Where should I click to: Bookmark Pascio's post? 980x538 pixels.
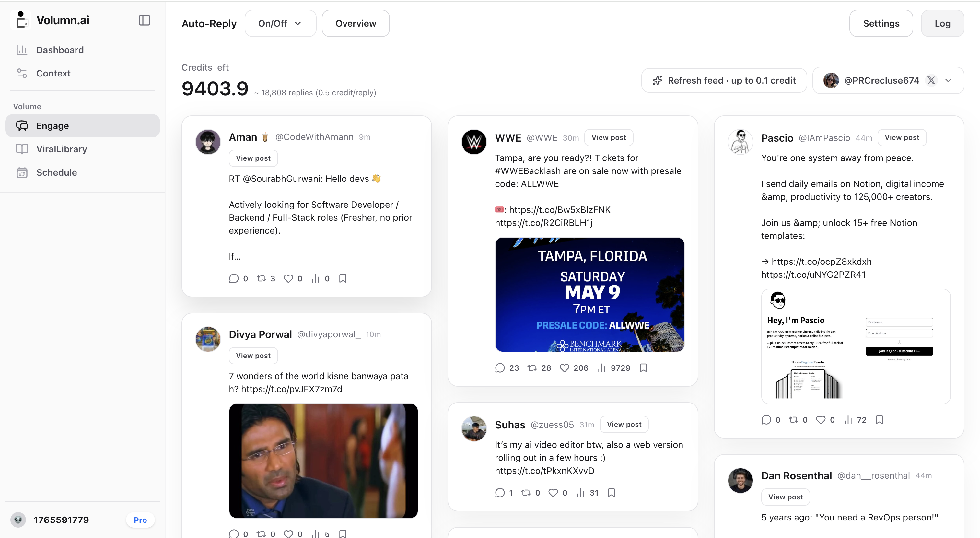[879, 420]
